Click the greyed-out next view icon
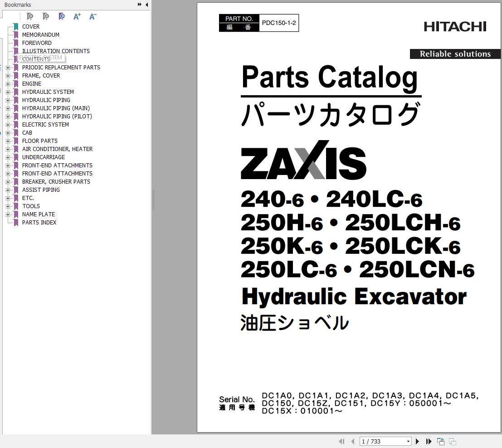Viewport: 502px width, 448px height. 453,441
